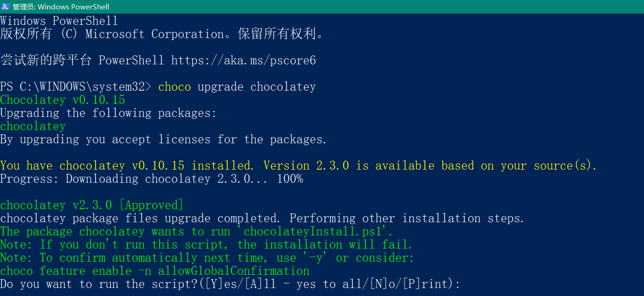Screen dimensions: 644x296
Task: Click the "版权所有 (C) Microsoft Corporation" copyright line
Action: pyautogui.click(x=161, y=34)
